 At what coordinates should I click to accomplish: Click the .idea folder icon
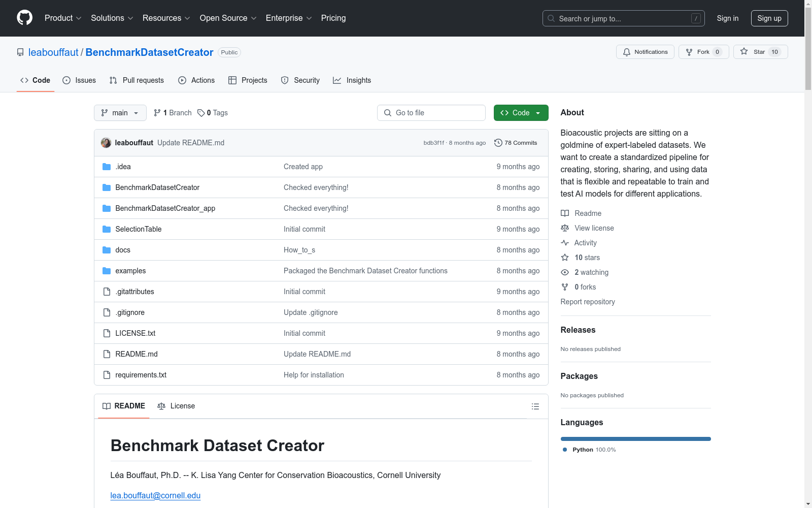pos(107,167)
